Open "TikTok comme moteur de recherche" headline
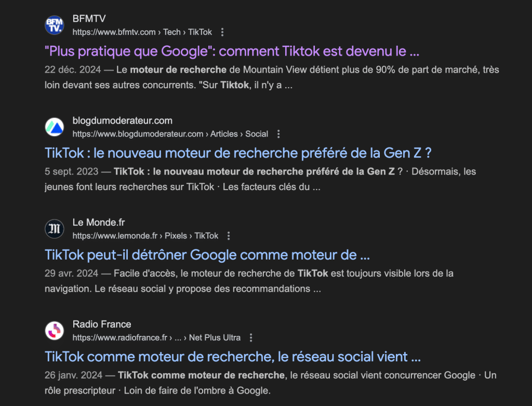This screenshot has height=406, width=532. coord(233,357)
